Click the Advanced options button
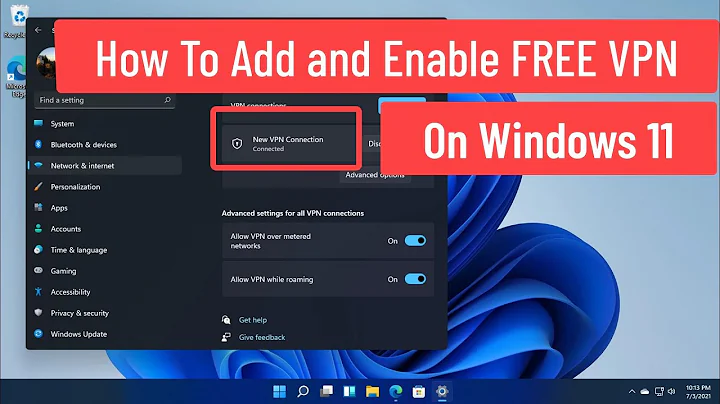 point(375,175)
